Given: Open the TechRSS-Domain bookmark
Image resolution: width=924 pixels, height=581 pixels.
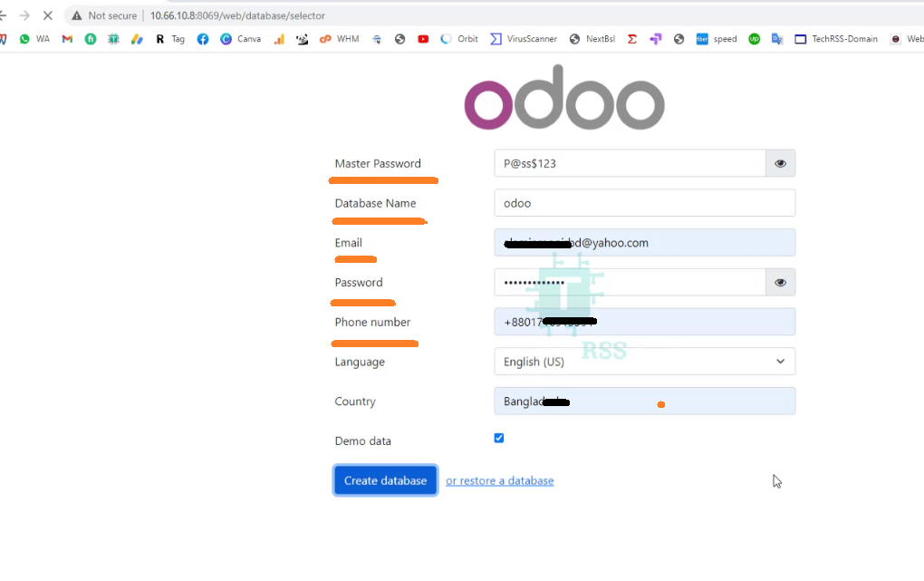Looking at the screenshot, I should [836, 39].
